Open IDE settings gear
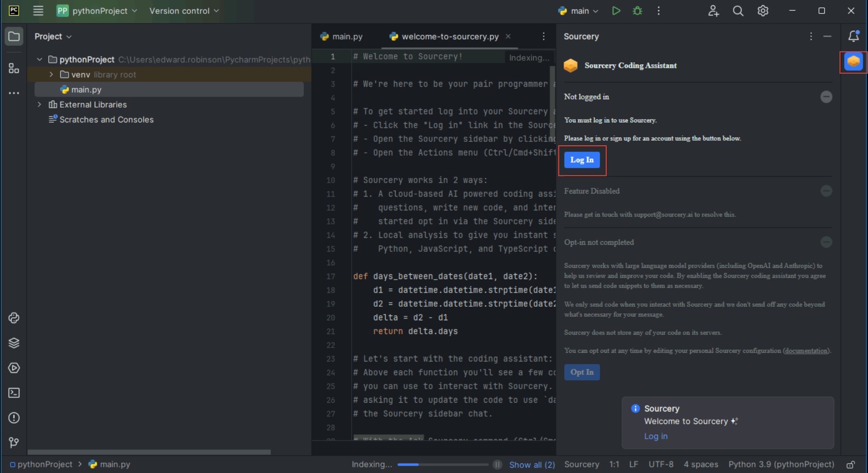The image size is (868, 473). 762,11
